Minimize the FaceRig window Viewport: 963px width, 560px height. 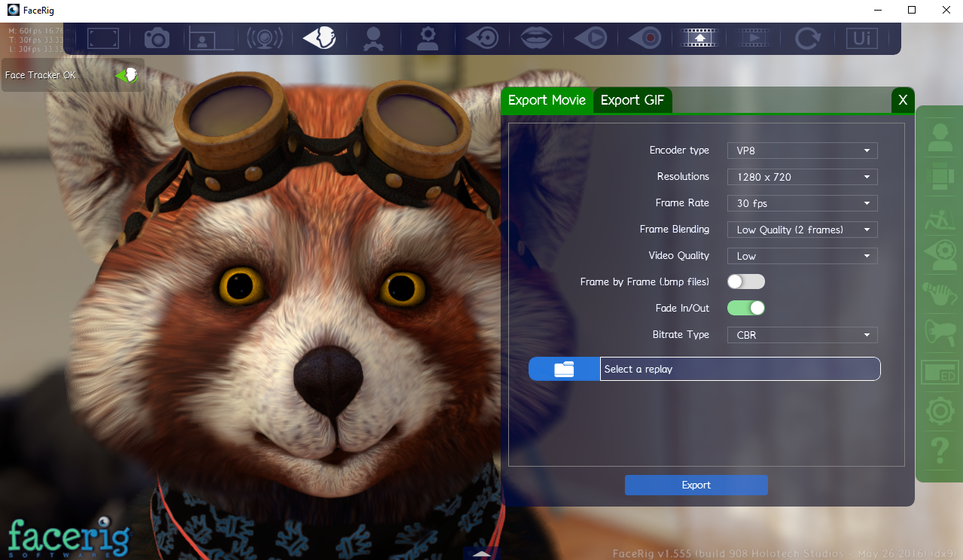tap(877, 10)
